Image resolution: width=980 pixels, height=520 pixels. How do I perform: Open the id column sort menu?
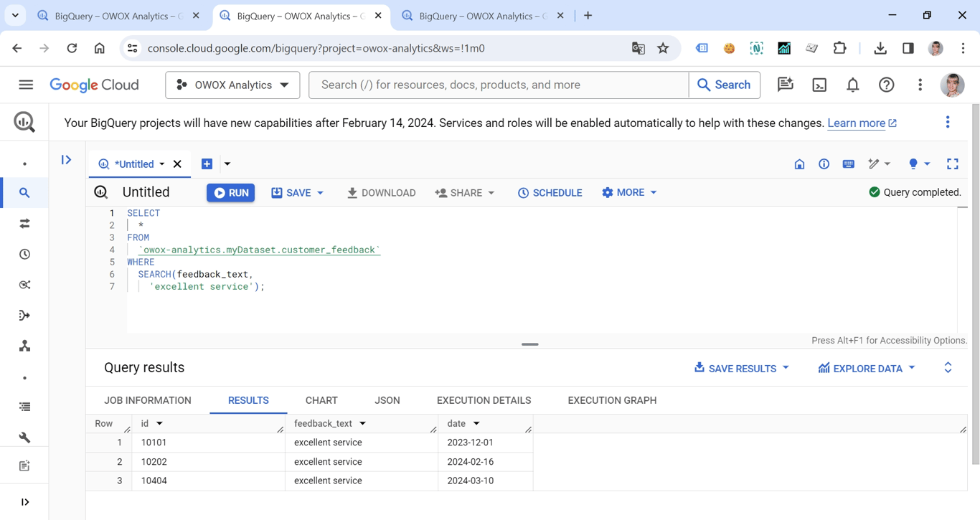159,424
